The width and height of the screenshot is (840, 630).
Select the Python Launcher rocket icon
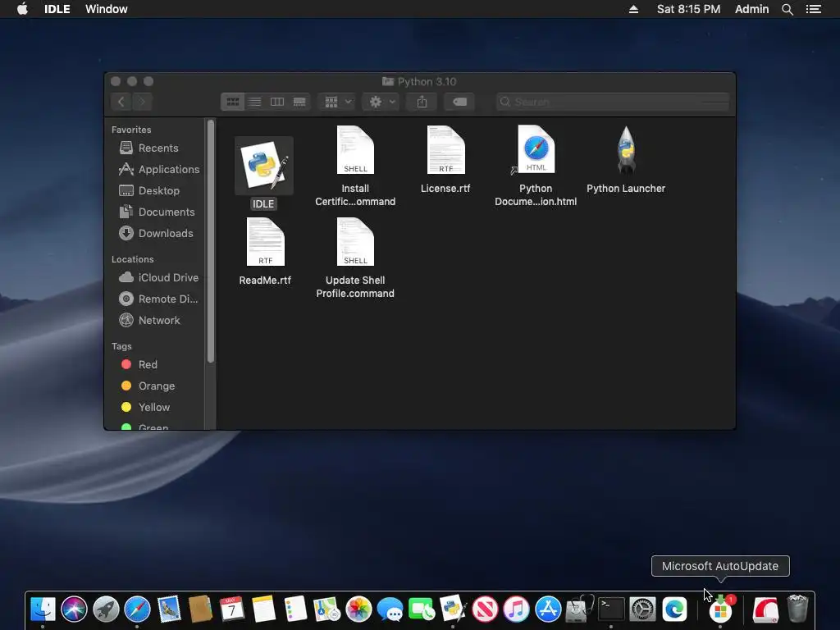coord(626,151)
